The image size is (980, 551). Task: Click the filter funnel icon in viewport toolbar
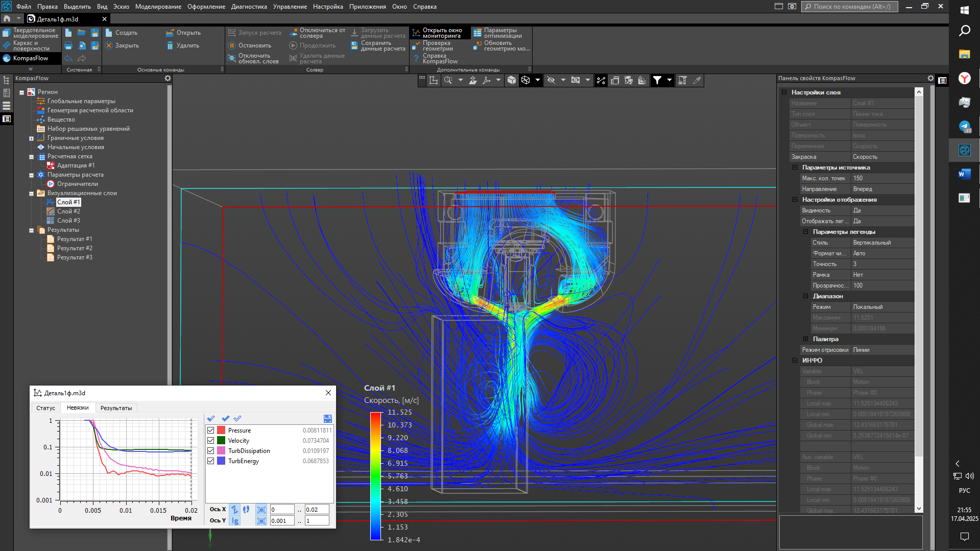coord(657,80)
